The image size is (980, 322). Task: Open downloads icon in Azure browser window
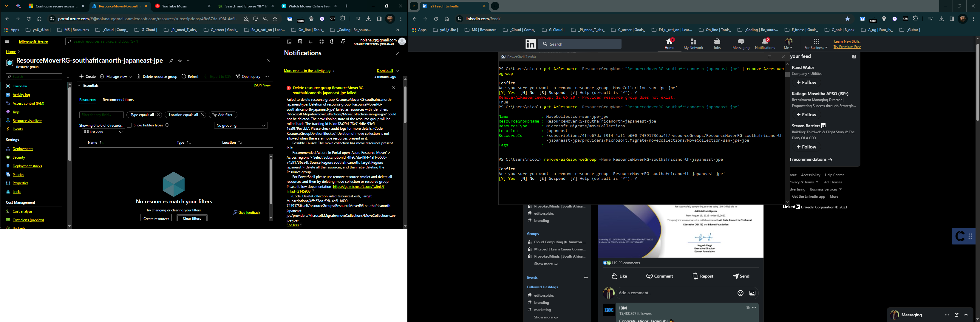(368, 19)
